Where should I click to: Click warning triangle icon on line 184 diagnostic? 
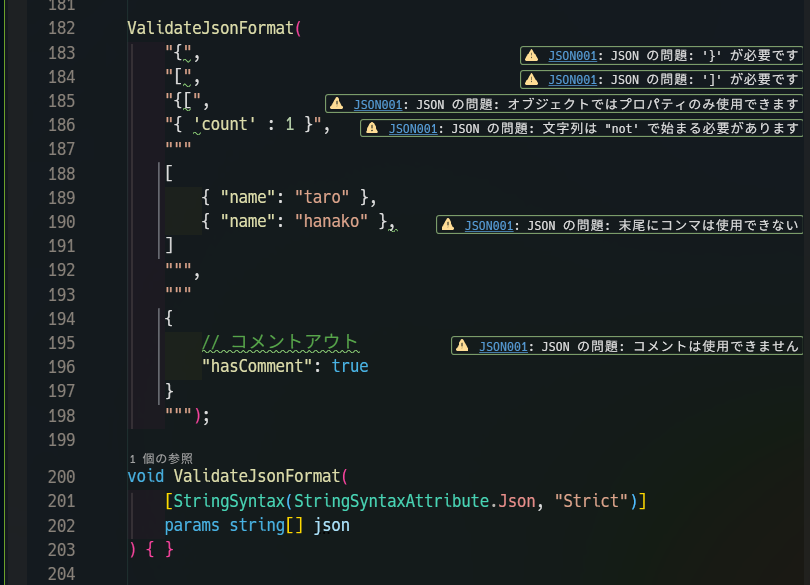[532, 79]
